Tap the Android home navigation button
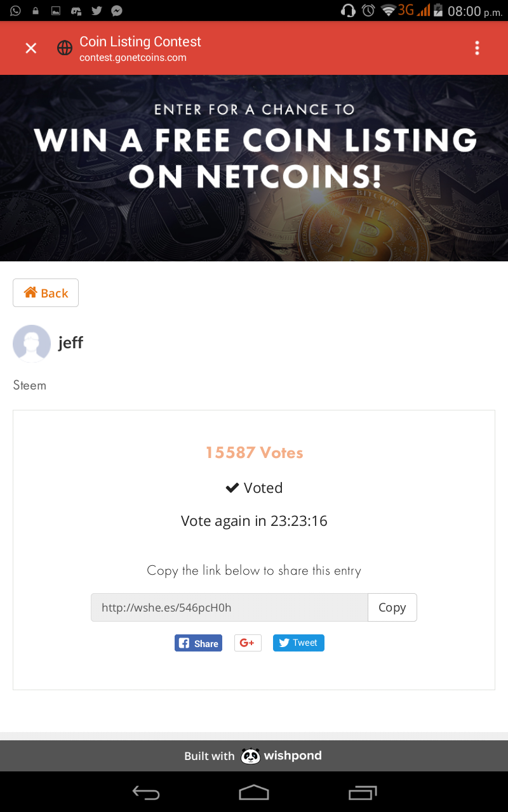508x812 pixels. (254, 792)
